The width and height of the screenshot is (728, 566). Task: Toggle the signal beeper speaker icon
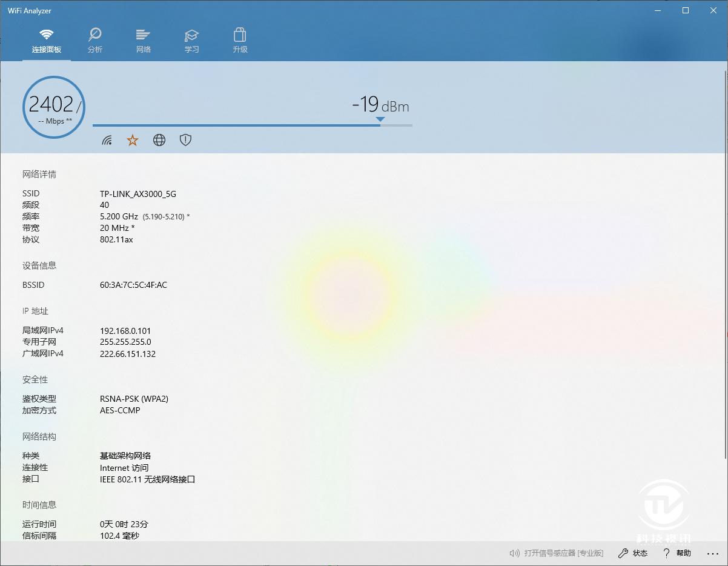pyautogui.click(x=515, y=553)
